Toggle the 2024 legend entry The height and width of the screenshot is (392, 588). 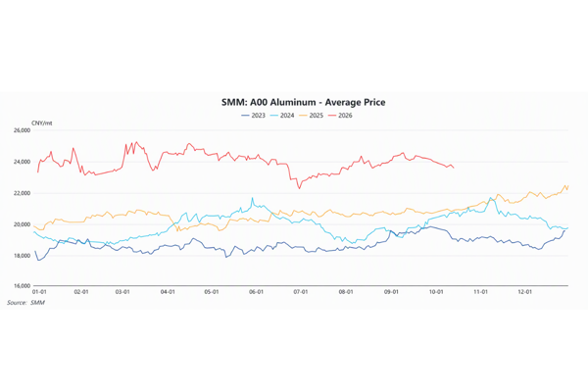[x=282, y=116]
